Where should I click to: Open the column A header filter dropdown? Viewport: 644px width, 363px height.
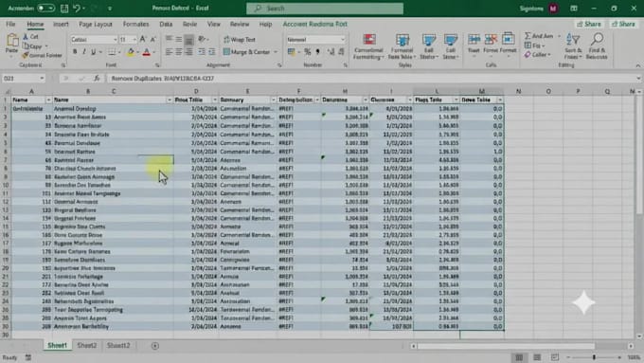tap(48, 100)
